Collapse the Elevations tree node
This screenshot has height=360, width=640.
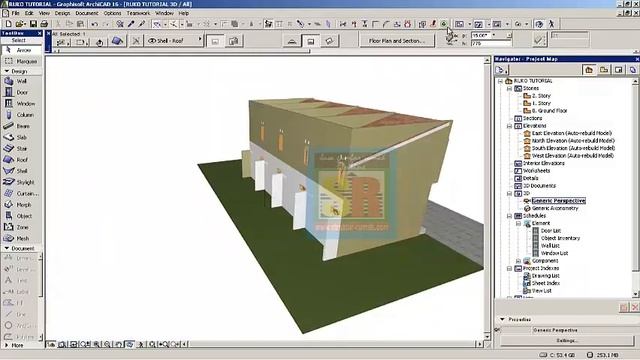click(x=509, y=126)
